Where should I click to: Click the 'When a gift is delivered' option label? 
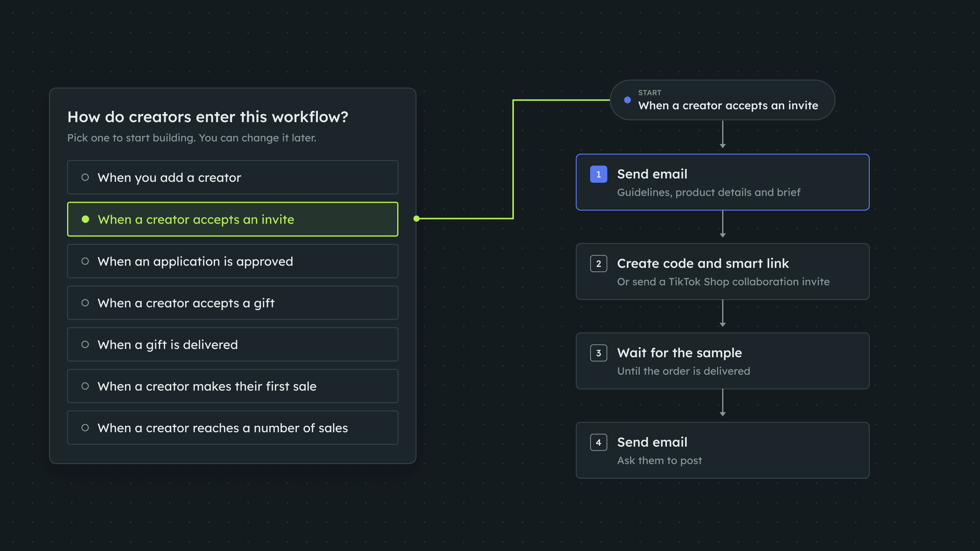click(168, 345)
